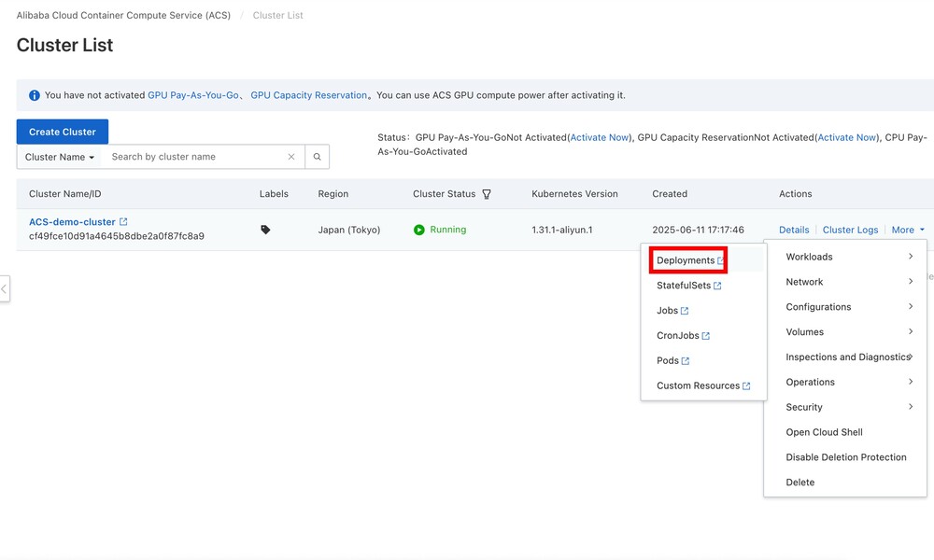Open the Cluster Name search type dropdown
Screen dimensions: 934x560
point(60,157)
